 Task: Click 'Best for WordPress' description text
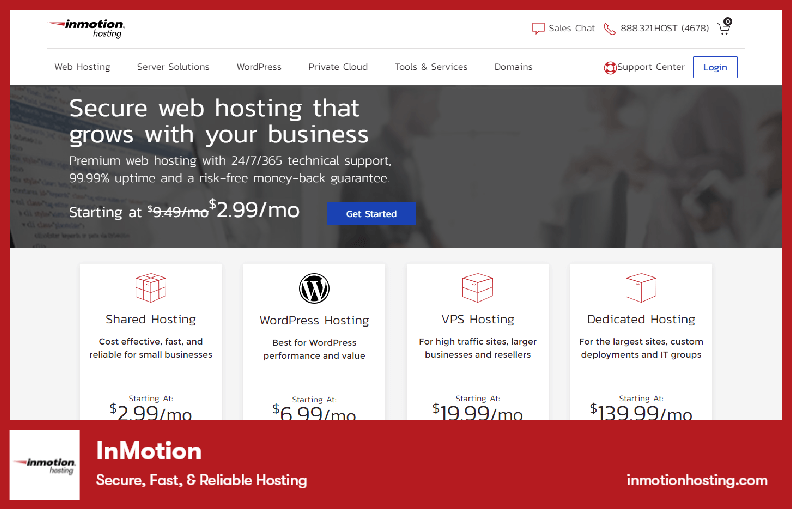click(314, 343)
